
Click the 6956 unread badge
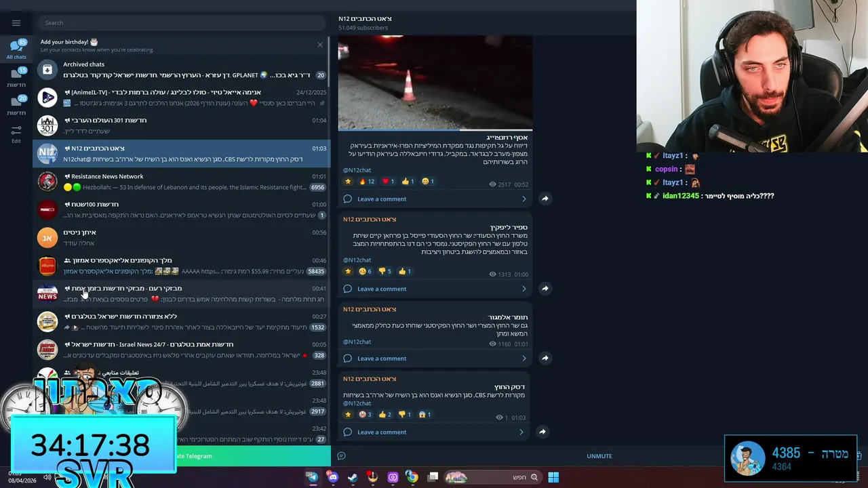(x=317, y=187)
